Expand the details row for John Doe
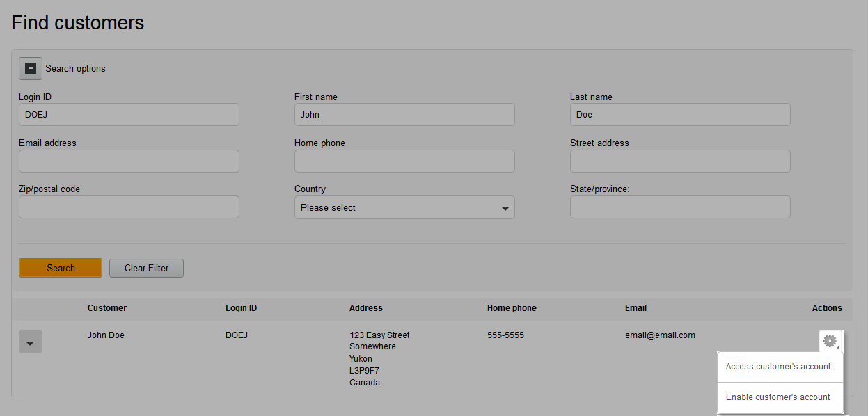 tap(30, 341)
